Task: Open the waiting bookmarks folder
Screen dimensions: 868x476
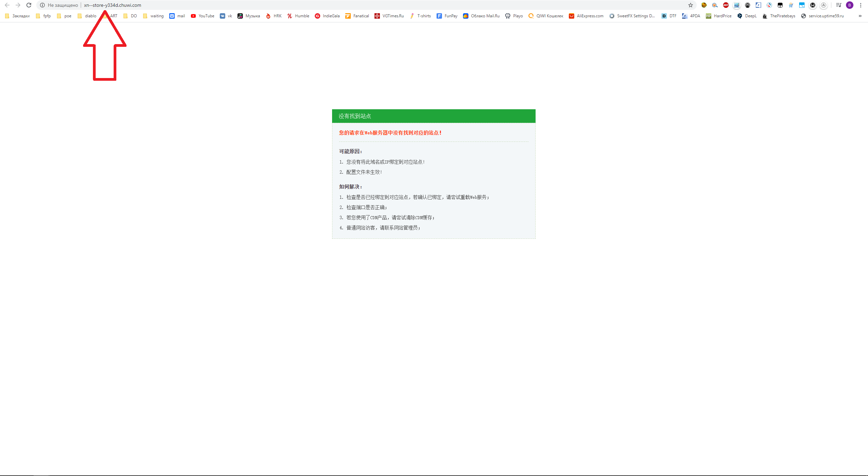Action: point(153,16)
